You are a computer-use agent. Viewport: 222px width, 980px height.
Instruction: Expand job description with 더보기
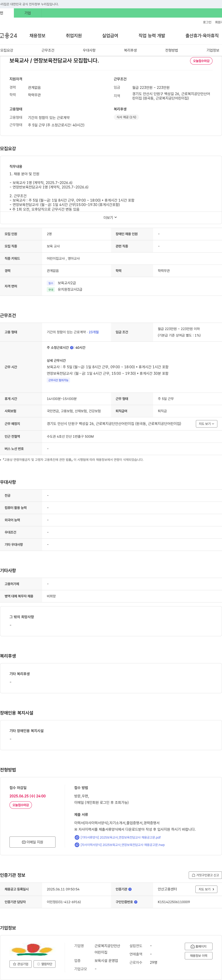pyautogui.click(x=110, y=218)
